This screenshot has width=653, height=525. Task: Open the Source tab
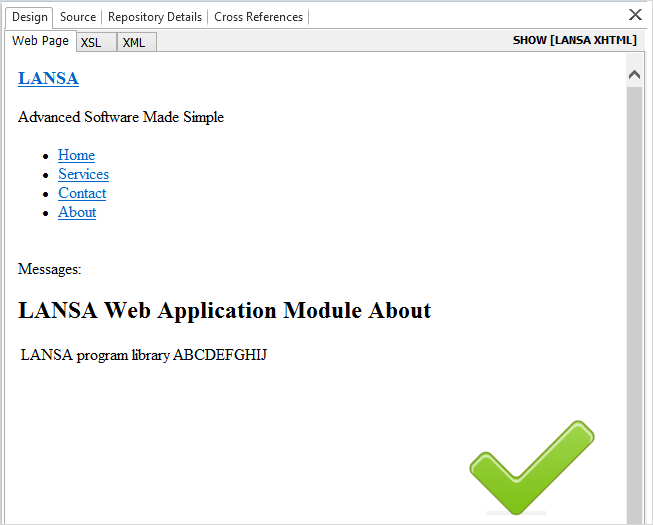[x=78, y=17]
